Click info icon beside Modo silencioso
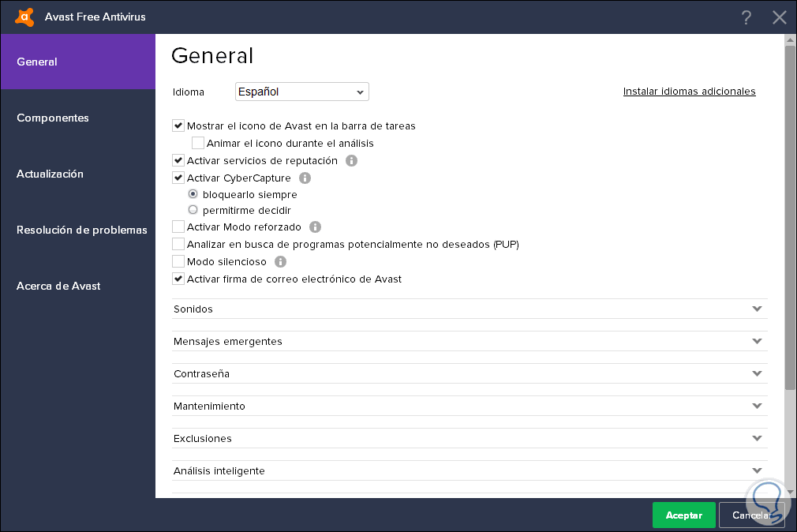Image resolution: width=797 pixels, height=532 pixels. [280, 262]
